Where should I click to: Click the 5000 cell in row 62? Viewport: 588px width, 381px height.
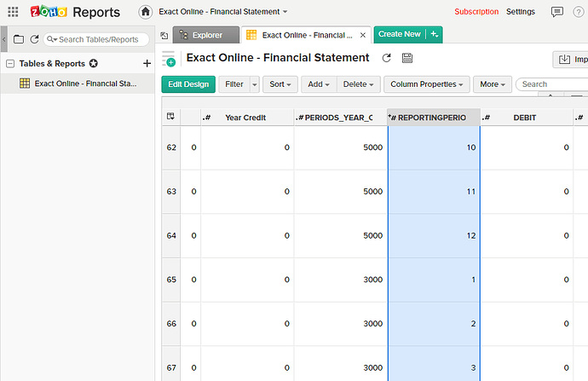341,147
